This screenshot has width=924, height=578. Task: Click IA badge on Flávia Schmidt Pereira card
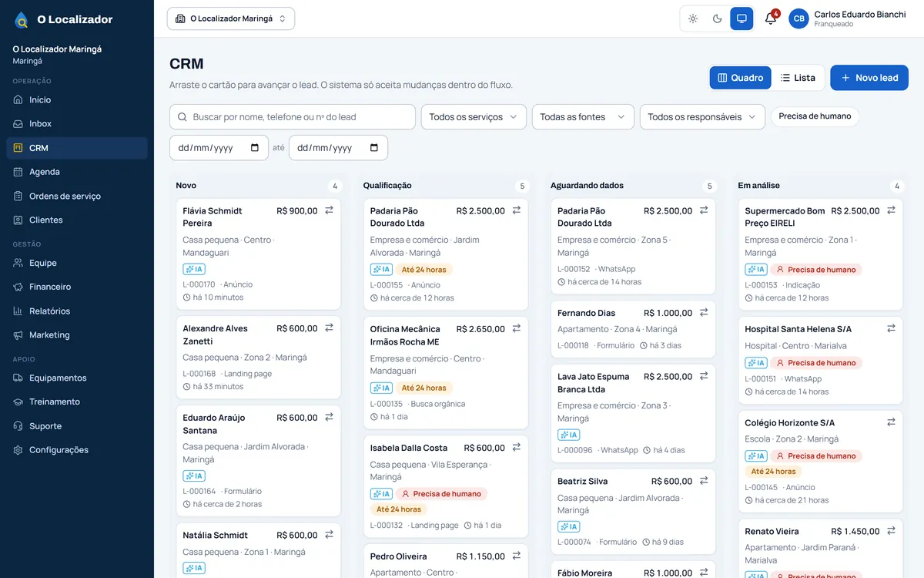coord(194,269)
